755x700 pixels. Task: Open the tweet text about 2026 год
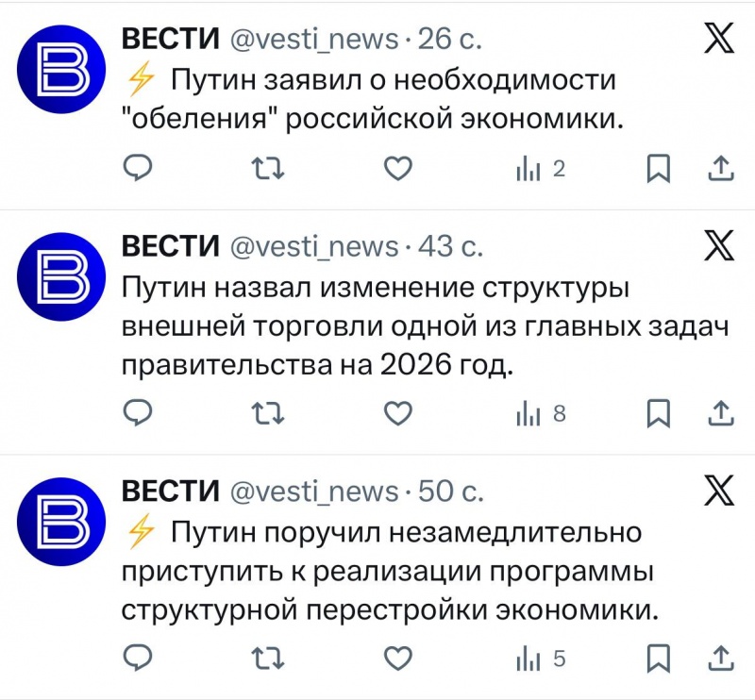click(425, 325)
